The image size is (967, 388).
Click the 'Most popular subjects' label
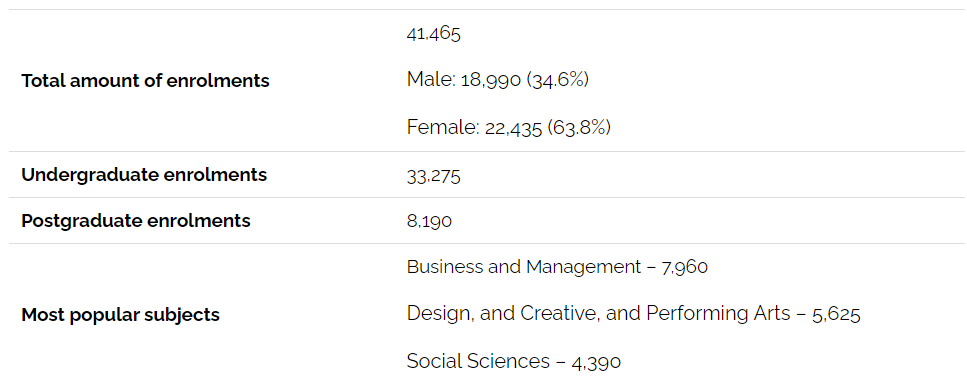click(120, 315)
